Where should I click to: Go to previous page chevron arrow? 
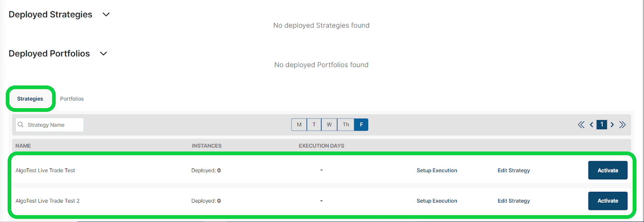point(591,125)
